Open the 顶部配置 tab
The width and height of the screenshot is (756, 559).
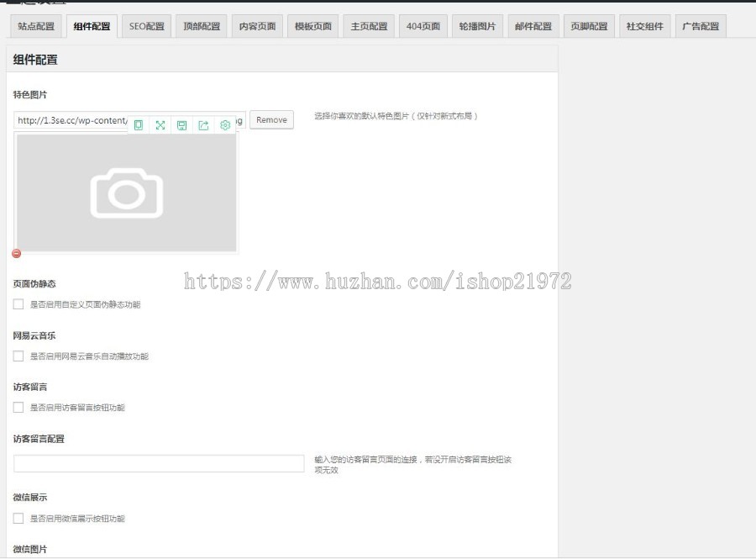[202, 26]
